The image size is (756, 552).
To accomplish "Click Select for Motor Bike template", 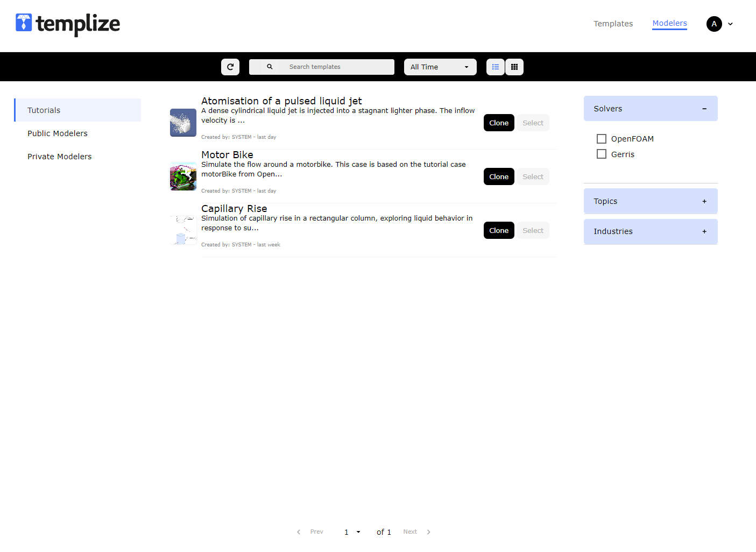I will coord(533,176).
